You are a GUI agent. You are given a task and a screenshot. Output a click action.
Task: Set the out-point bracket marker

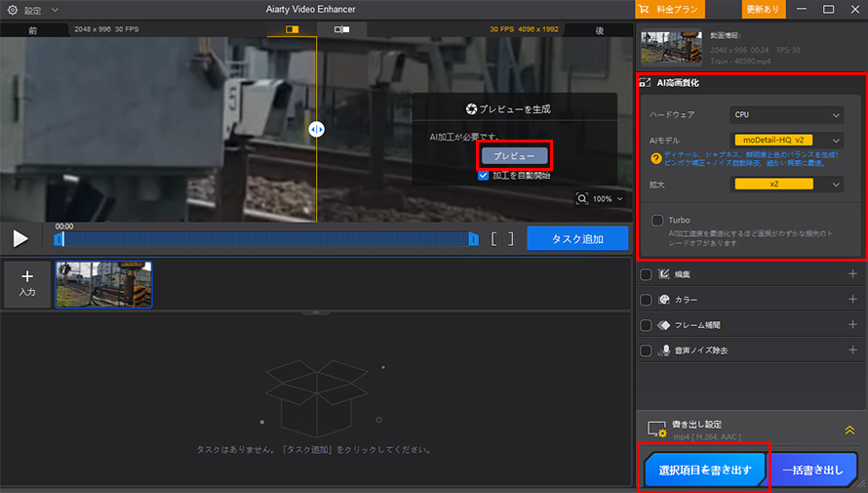point(511,239)
